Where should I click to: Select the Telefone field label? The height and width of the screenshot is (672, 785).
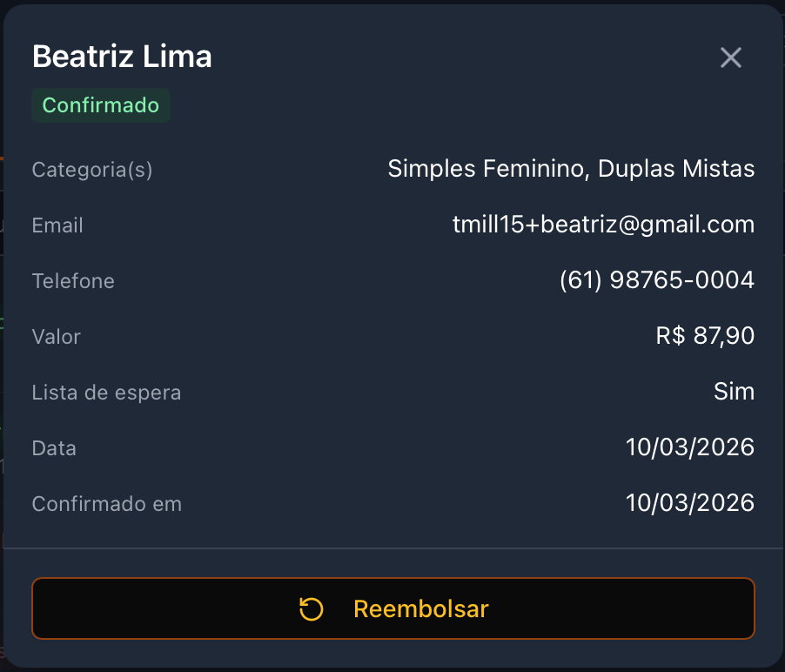pos(73,280)
